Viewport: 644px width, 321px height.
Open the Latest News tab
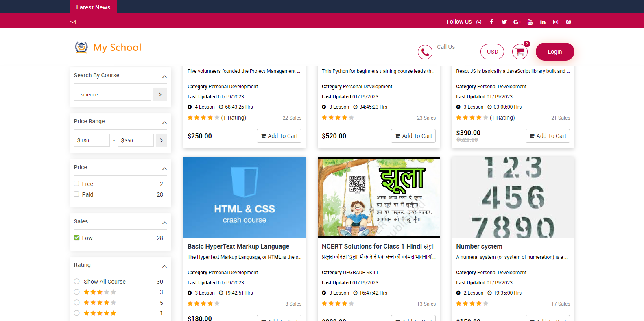pos(93,7)
